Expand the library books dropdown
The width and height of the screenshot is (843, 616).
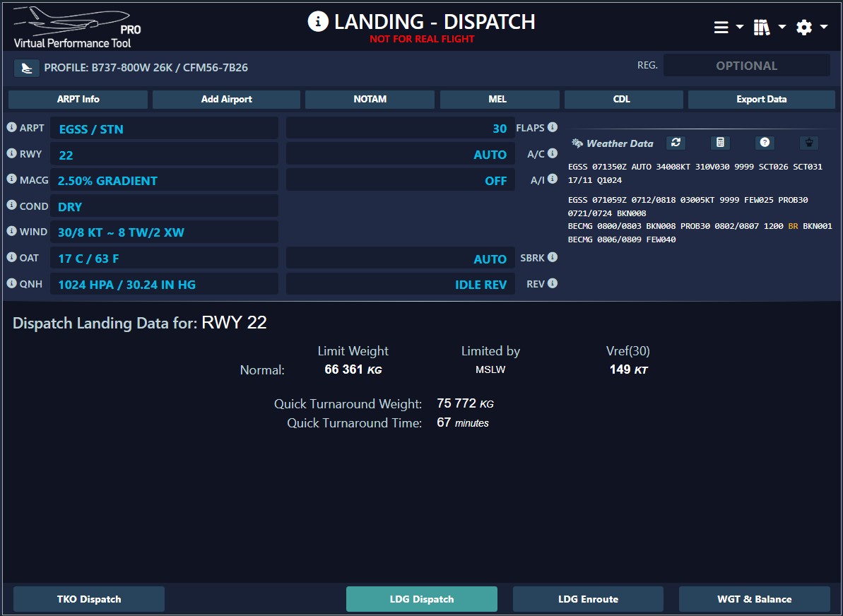(769, 28)
